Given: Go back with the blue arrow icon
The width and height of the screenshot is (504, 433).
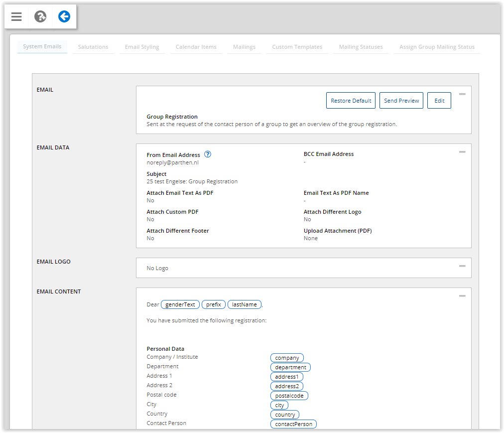Looking at the screenshot, I should pos(64,16).
